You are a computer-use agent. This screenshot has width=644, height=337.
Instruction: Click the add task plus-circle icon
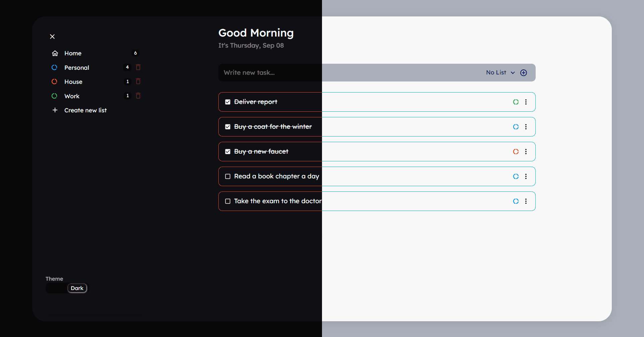523,73
